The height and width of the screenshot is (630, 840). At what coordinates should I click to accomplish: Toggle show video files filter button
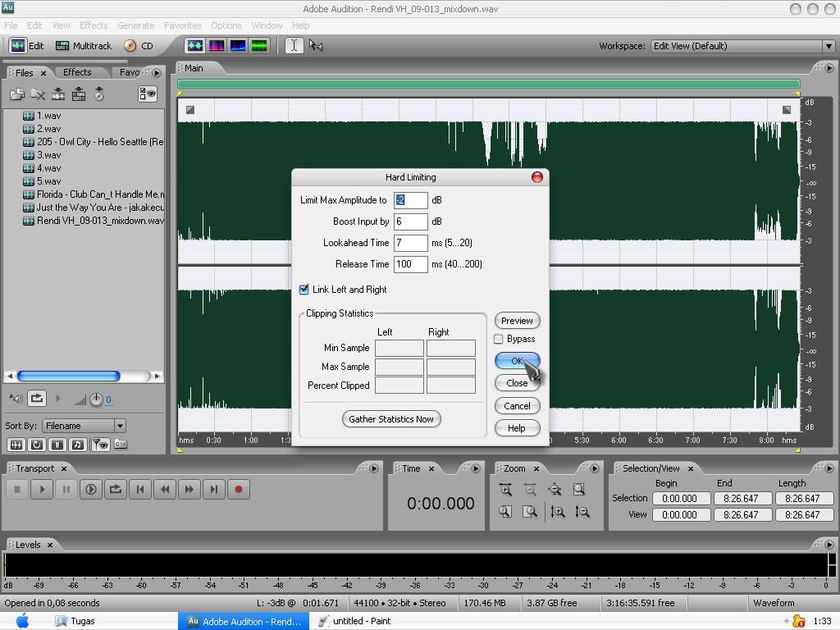tap(57, 445)
